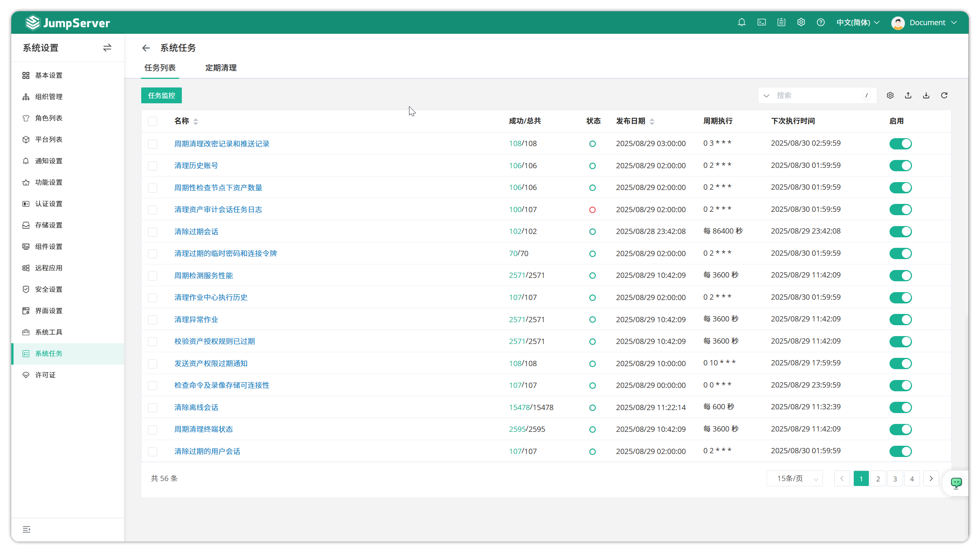This screenshot has height=549, width=980.
Task: Go to page 4
Action: 912,479
